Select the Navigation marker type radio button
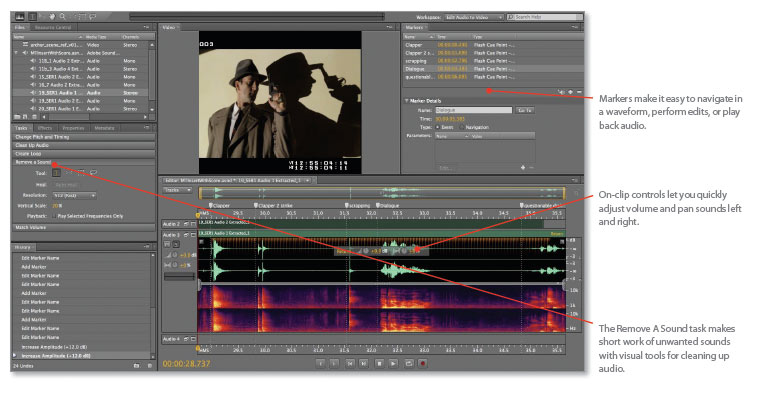 coord(461,128)
